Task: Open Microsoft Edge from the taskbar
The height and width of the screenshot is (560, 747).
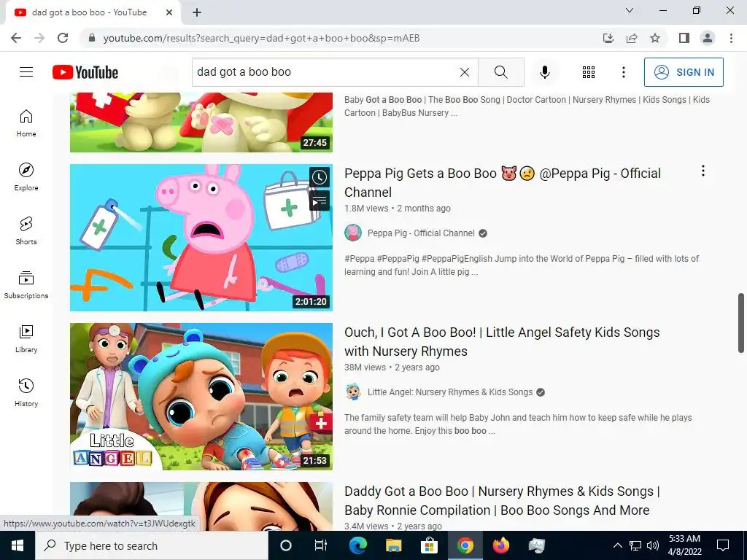Action: click(357, 545)
